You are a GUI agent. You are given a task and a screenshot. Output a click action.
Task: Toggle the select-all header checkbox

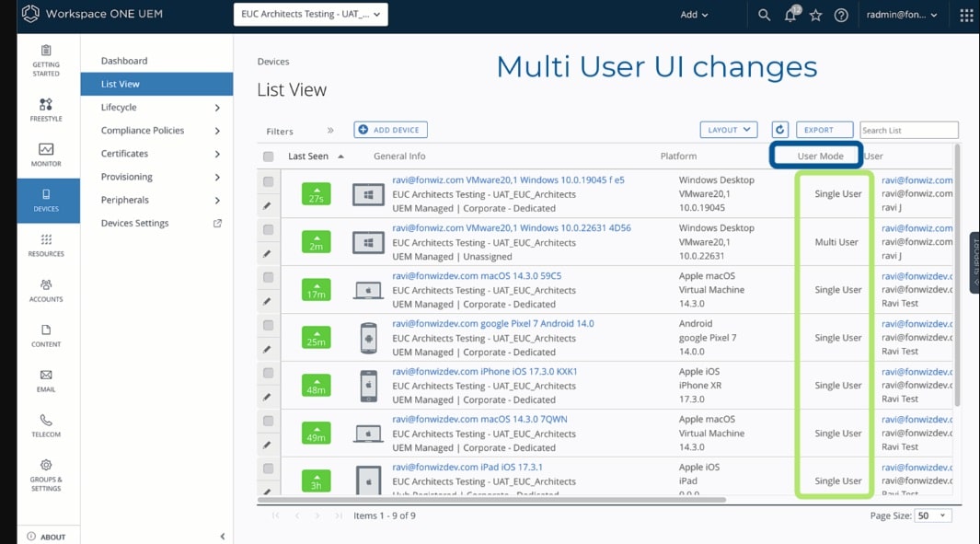click(x=268, y=156)
